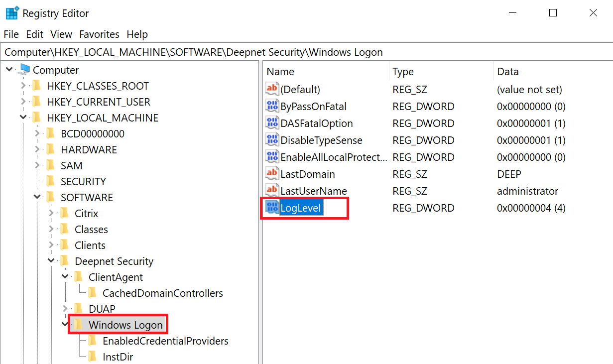Select the (Default) string value icon
This screenshot has width=613, height=364.
[272, 89]
